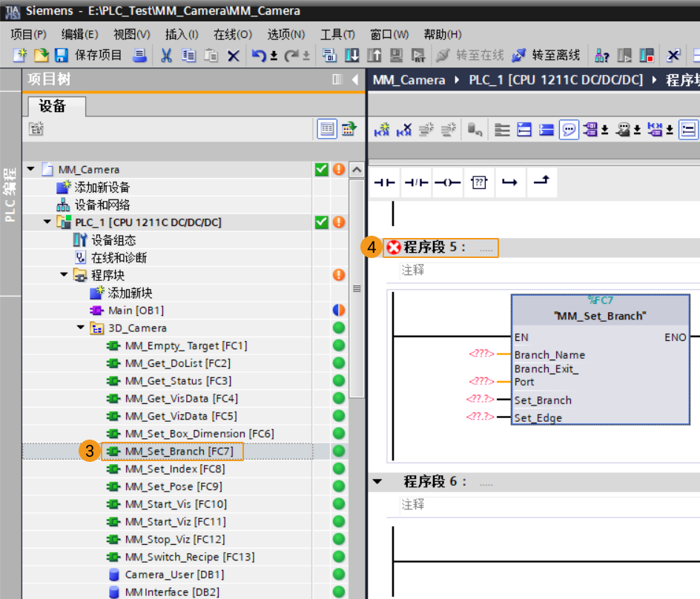Insert output coil instruction

pyautogui.click(x=447, y=182)
